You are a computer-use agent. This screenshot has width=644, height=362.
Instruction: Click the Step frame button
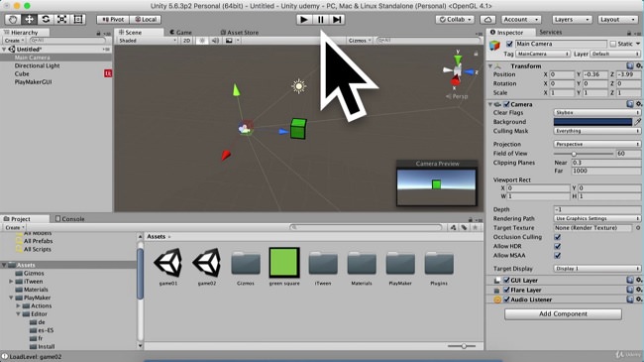coord(337,19)
